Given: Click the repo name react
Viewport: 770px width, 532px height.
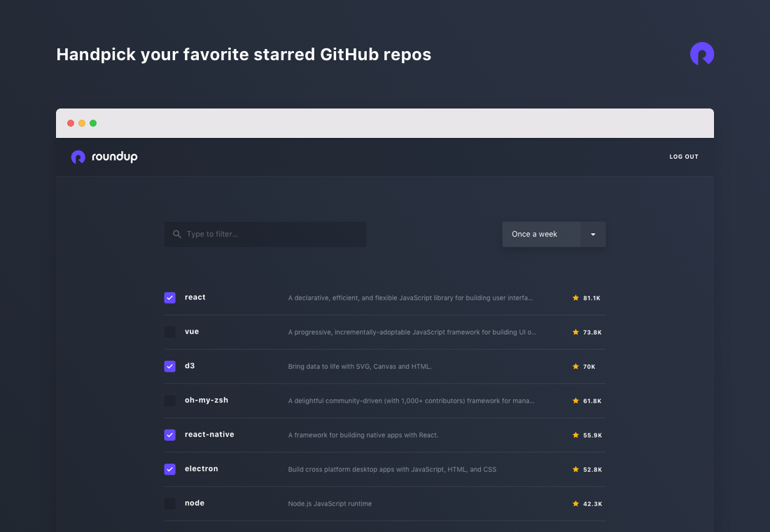Looking at the screenshot, I should [195, 297].
